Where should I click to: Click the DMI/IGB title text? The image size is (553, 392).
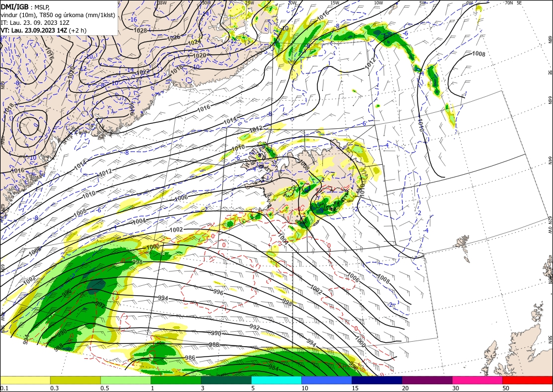(14, 7)
